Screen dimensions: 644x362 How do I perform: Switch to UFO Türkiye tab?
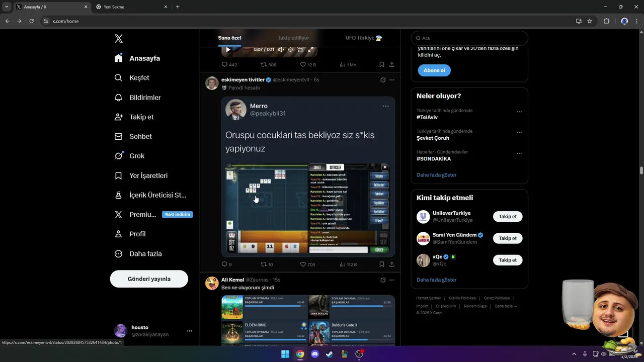[364, 38]
